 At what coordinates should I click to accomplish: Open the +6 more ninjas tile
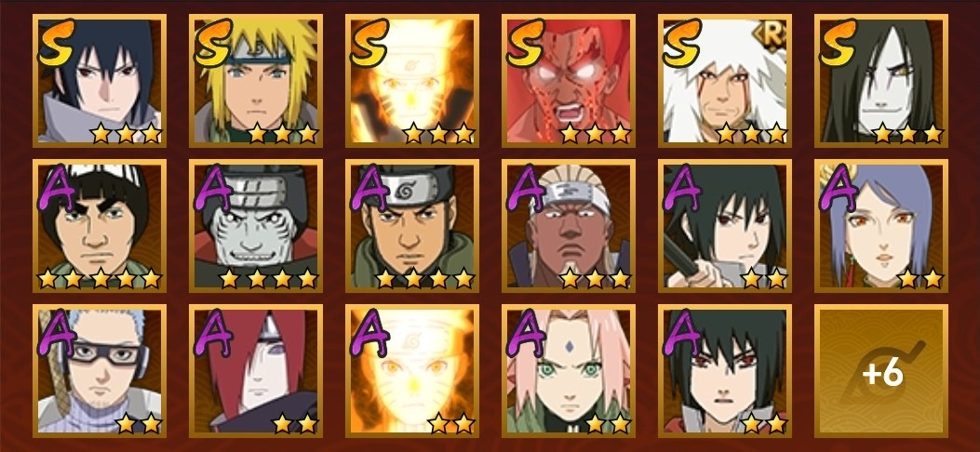[880, 371]
